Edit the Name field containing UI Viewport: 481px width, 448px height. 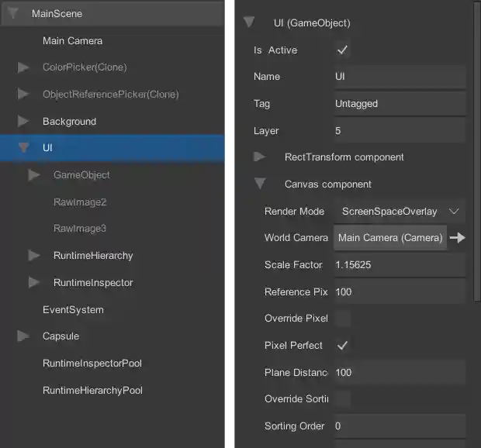click(x=400, y=77)
